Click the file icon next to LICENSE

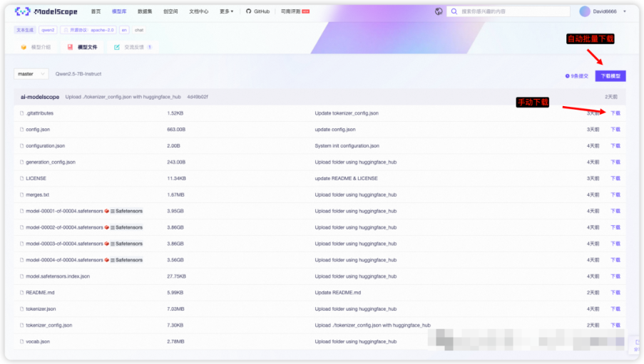(x=22, y=179)
